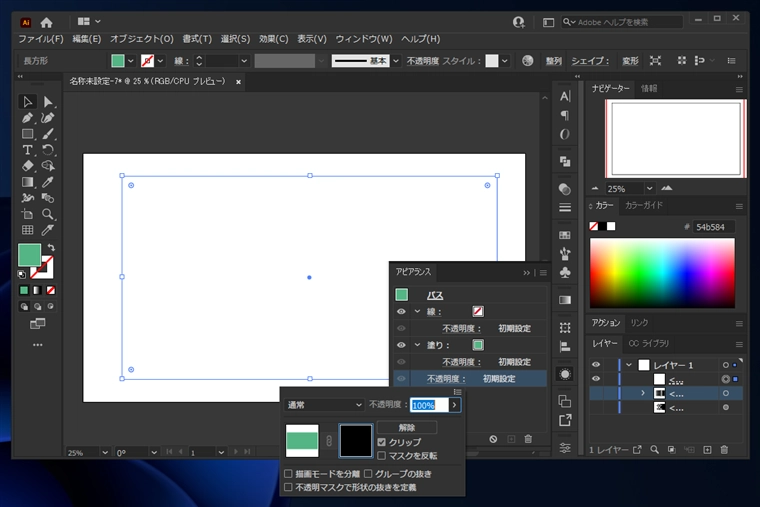Open workspace switcher dropdown

89,21
